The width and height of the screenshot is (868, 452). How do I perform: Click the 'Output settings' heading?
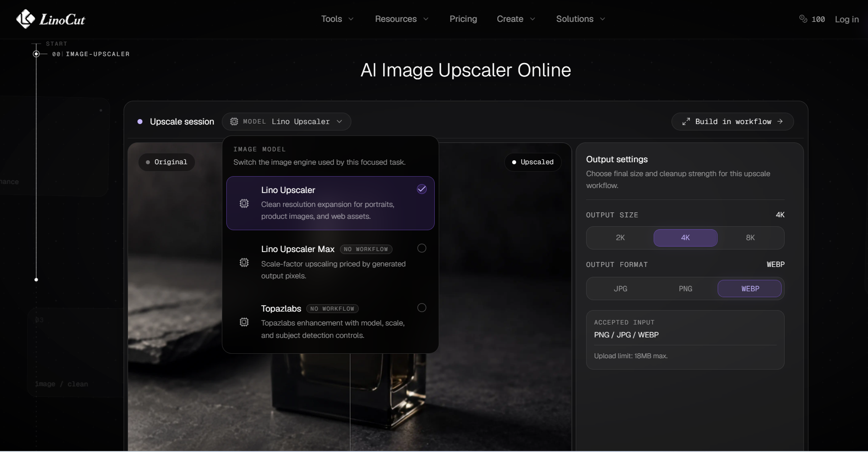617,159
